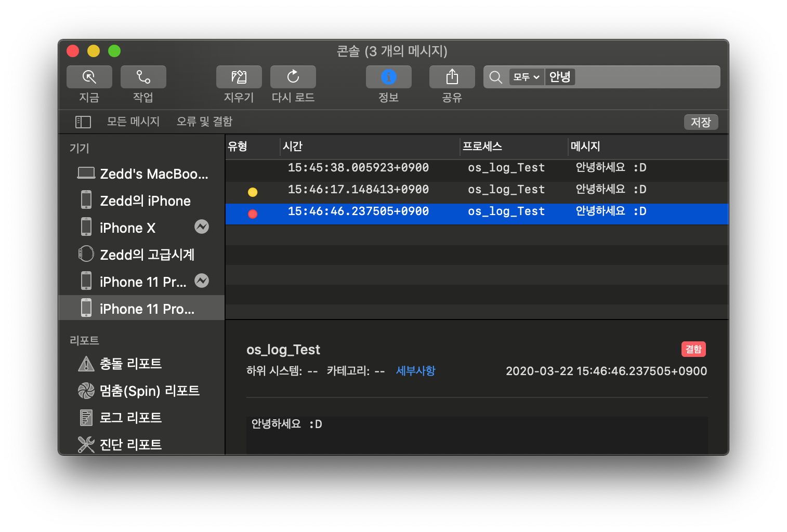Select iPhone 11 Pr... device row
This screenshot has height=532, width=787.
[x=142, y=282]
